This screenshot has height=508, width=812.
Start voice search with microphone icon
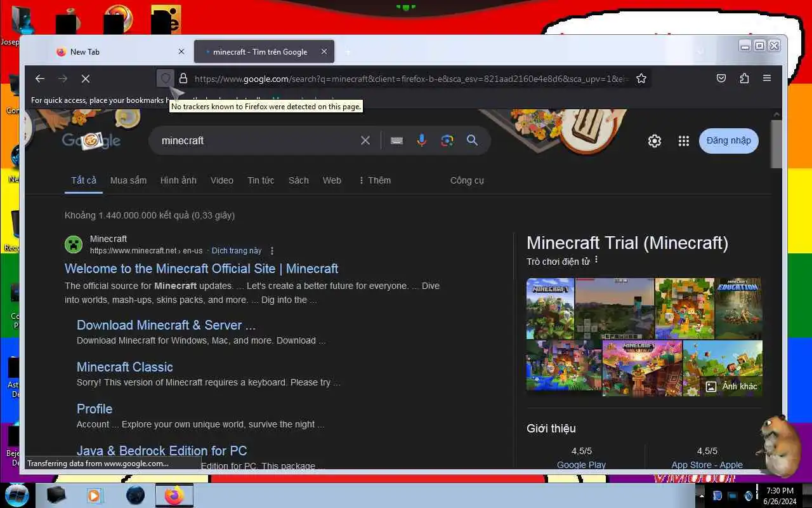tap(421, 140)
